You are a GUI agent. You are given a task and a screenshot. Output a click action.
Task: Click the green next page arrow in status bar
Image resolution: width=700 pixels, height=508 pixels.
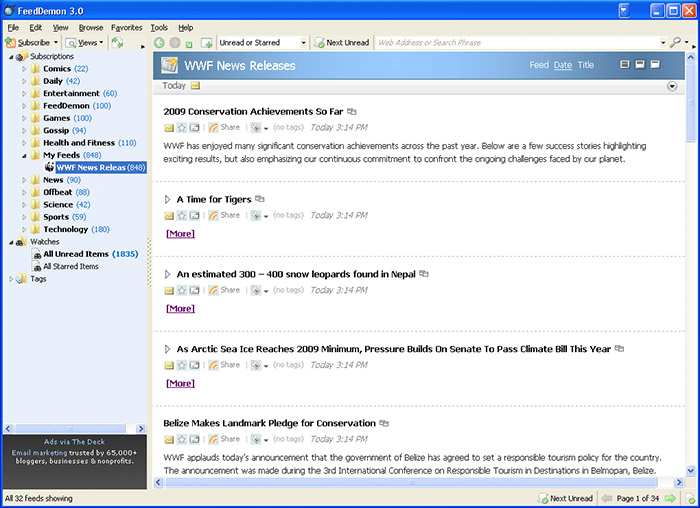click(x=670, y=498)
